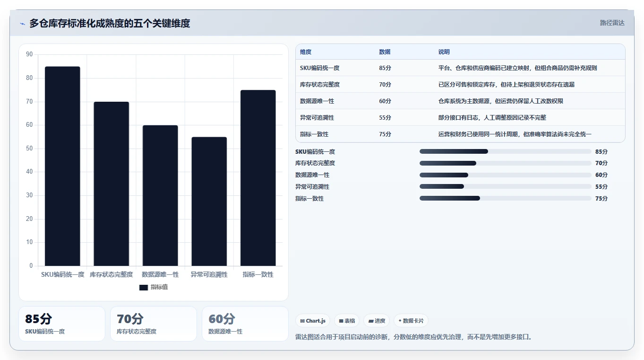This screenshot has height=360, width=644.
Task: Click the 进度 tag chip
Action: [x=377, y=321]
